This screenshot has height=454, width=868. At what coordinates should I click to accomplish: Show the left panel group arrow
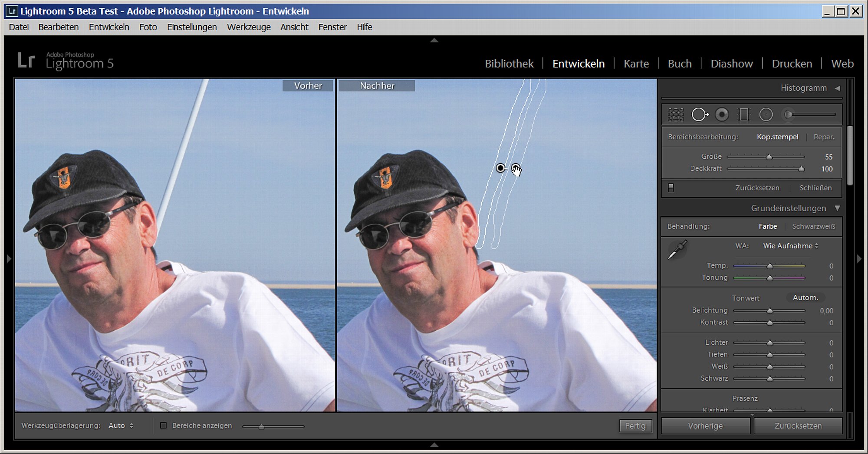point(9,259)
